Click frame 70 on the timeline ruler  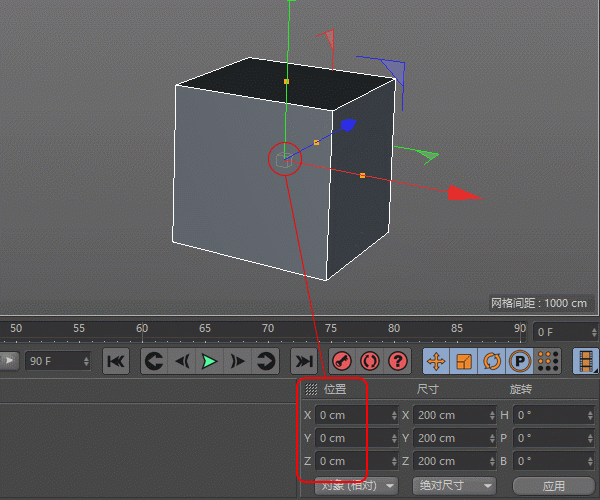pos(267,329)
